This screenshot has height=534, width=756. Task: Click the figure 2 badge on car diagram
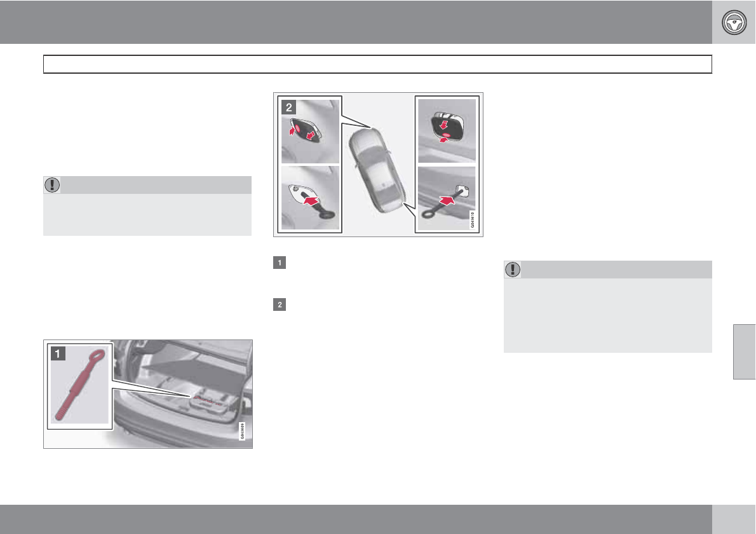coord(289,107)
